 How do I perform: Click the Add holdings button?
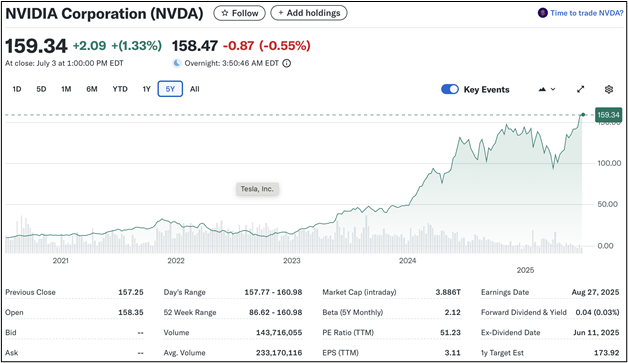(x=309, y=13)
